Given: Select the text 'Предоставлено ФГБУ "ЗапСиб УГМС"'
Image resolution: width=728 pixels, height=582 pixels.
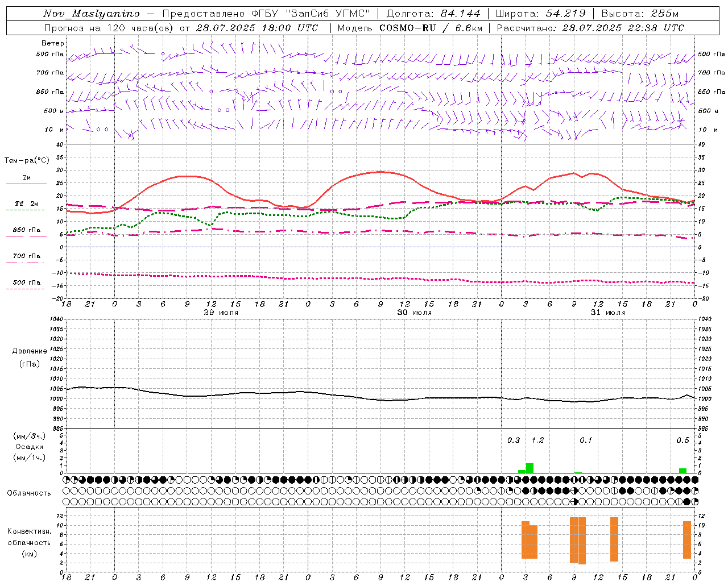Looking at the screenshot, I should click(x=267, y=14).
